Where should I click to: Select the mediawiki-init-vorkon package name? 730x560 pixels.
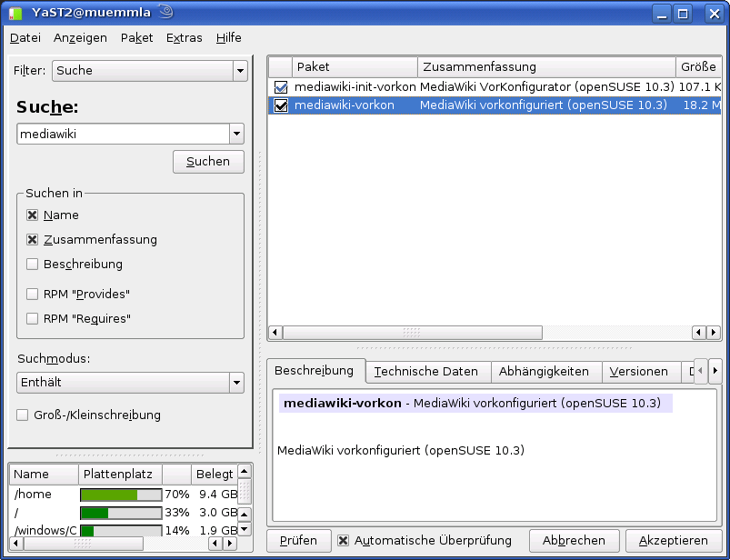(355, 87)
